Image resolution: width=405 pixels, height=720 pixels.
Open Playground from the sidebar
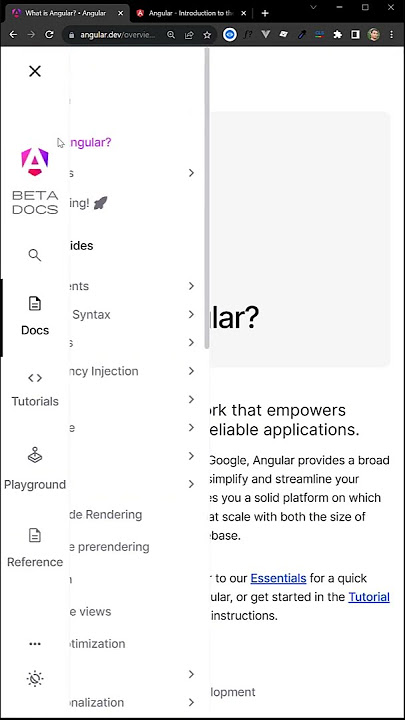[35, 470]
